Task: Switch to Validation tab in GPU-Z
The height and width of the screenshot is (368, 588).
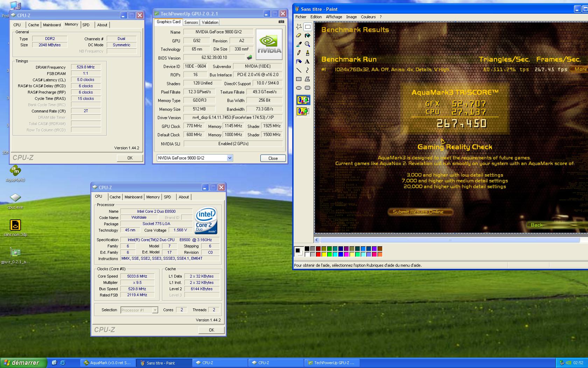Action: tap(210, 22)
